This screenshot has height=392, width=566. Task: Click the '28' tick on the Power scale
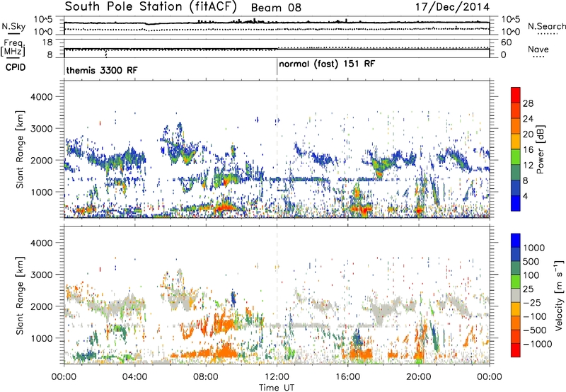(528, 103)
